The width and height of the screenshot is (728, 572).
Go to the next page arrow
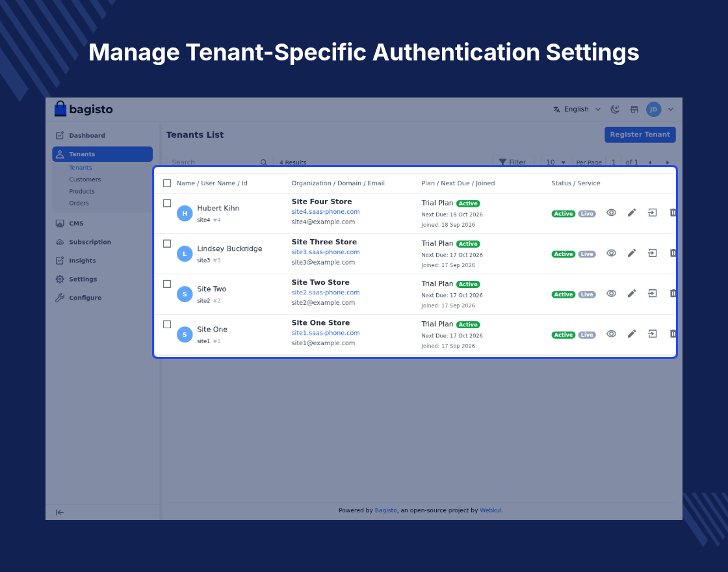click(x=668, y=162)
